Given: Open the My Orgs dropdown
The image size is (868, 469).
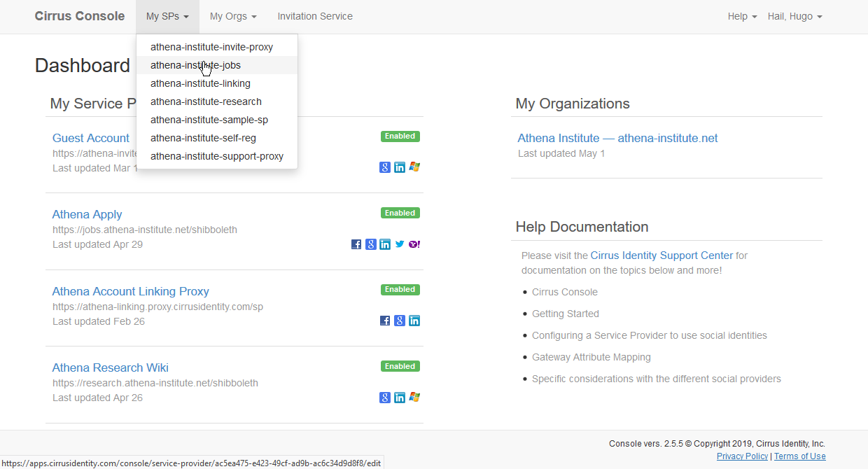Looking at the screenshot, I should coord(232,16).
